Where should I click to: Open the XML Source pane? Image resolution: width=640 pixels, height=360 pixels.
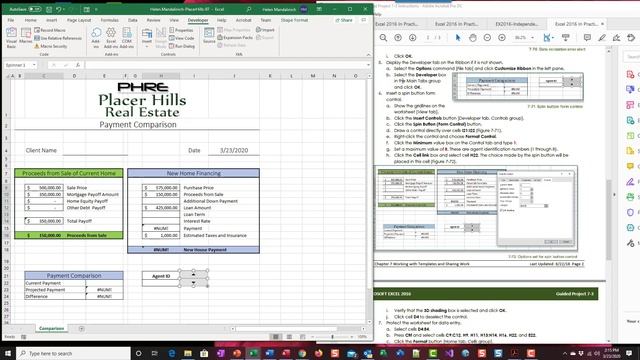tap(209, 35)
